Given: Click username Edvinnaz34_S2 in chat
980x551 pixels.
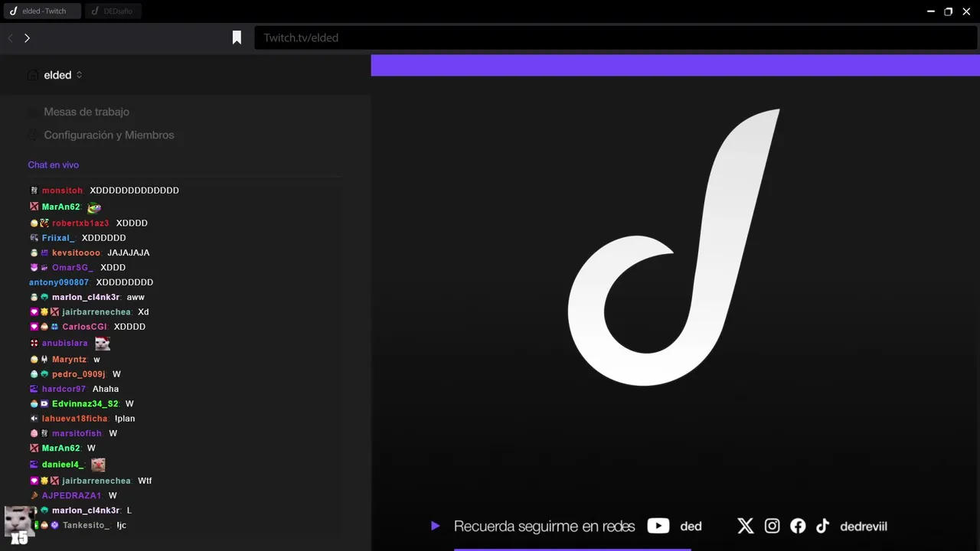Looking at the screenshot, I should 85,404.
